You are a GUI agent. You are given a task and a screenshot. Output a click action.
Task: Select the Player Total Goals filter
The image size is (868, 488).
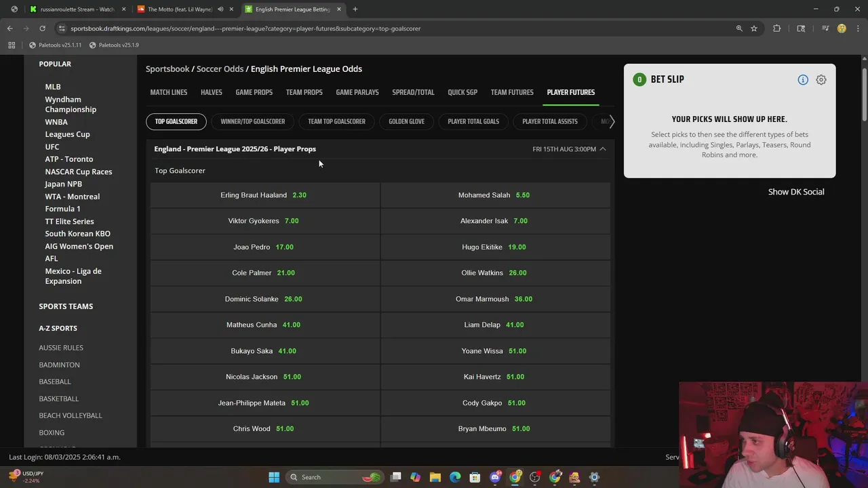pos(473,121)
